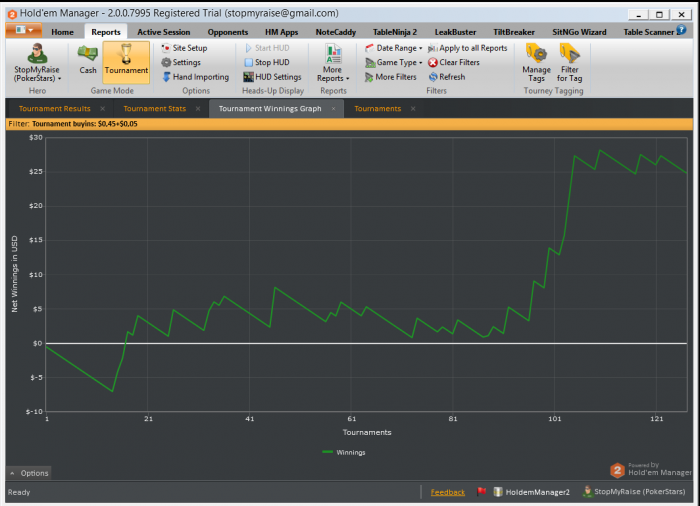Click the 'Net Winnings in USD' axis label
This screenshot has height=506, width=700.
pos(14,274)
